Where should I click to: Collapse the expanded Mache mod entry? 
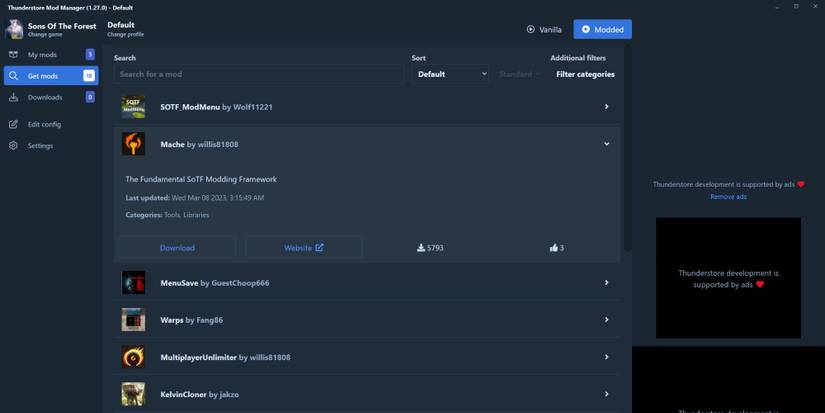(606, 144)
